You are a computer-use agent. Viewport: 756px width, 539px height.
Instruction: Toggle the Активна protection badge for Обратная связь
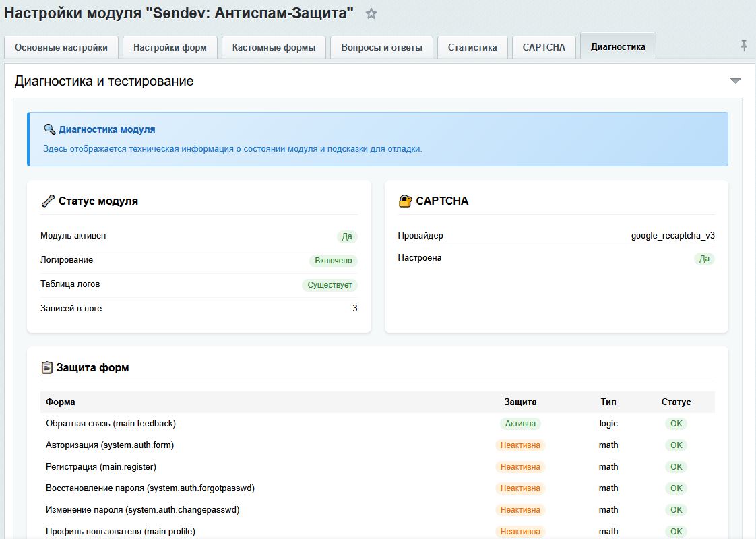519,423
